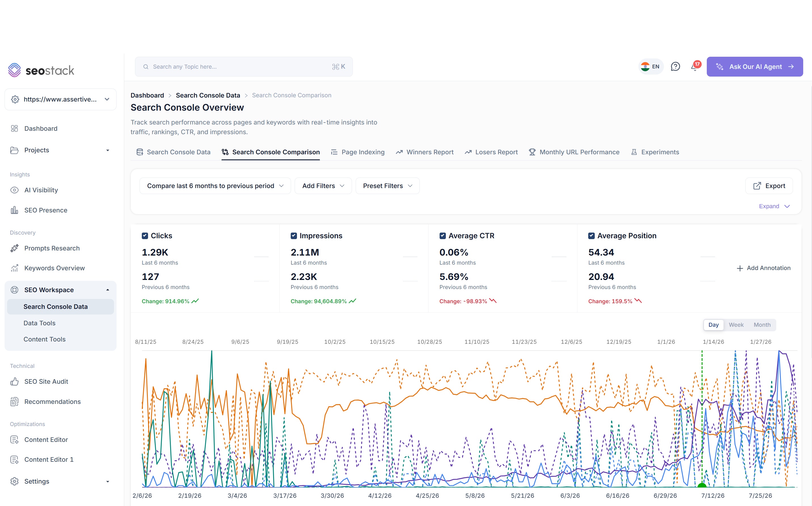Expand the Settings menu arrow
The width and height of the screenshot is (812, 506).
(107, 481)
